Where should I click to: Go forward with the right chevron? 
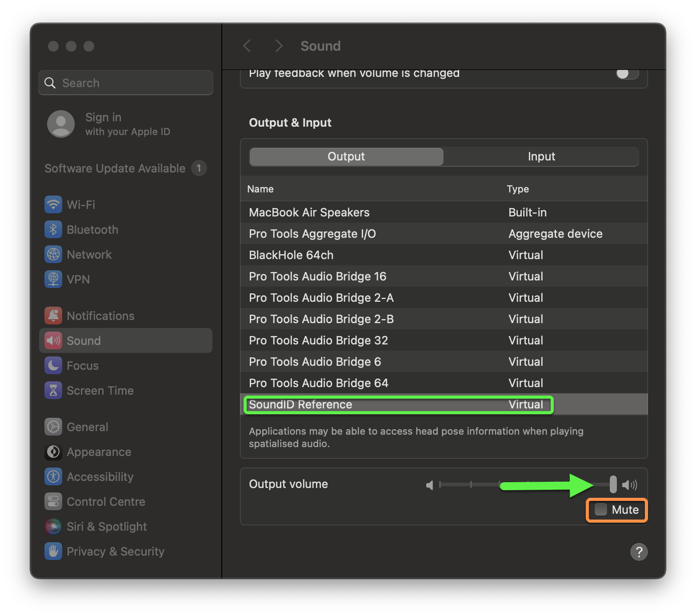pos(279,46)
